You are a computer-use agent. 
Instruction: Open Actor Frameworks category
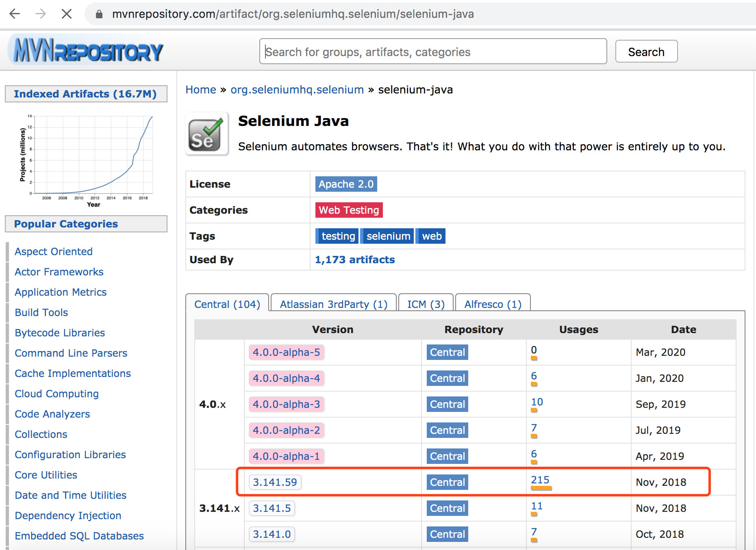59,272
